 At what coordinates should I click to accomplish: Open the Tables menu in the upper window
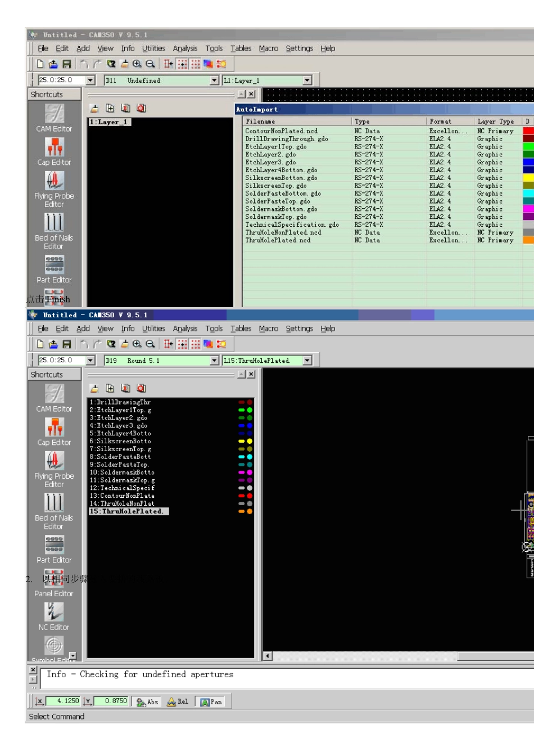[241, 48]
